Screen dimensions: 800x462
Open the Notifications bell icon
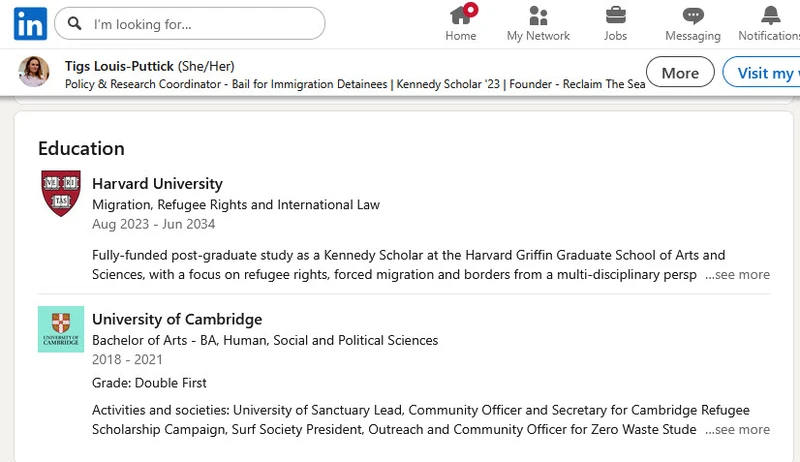(x=770, y=15)
